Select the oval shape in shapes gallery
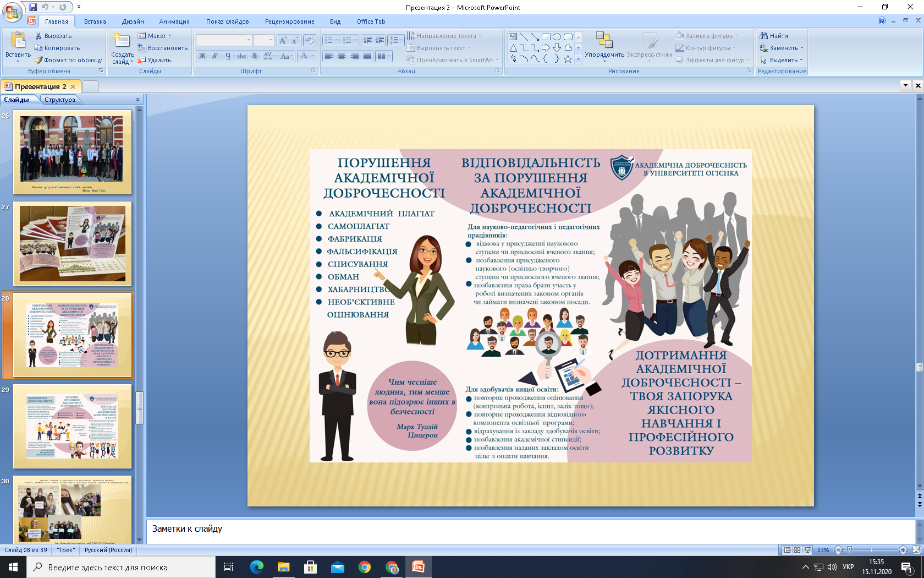Screen dimensions: 924x578 (x=557, y=37)
